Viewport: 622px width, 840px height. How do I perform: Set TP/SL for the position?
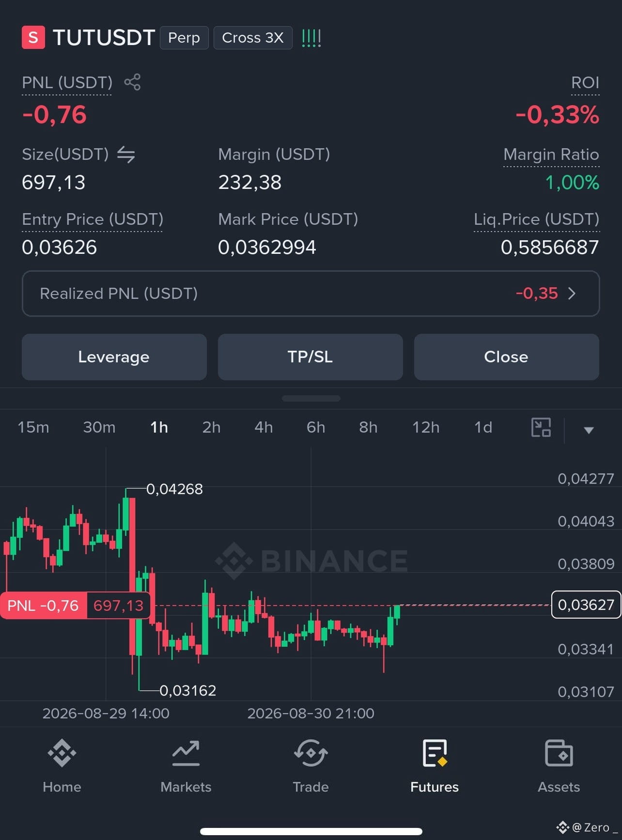point(311,357)
